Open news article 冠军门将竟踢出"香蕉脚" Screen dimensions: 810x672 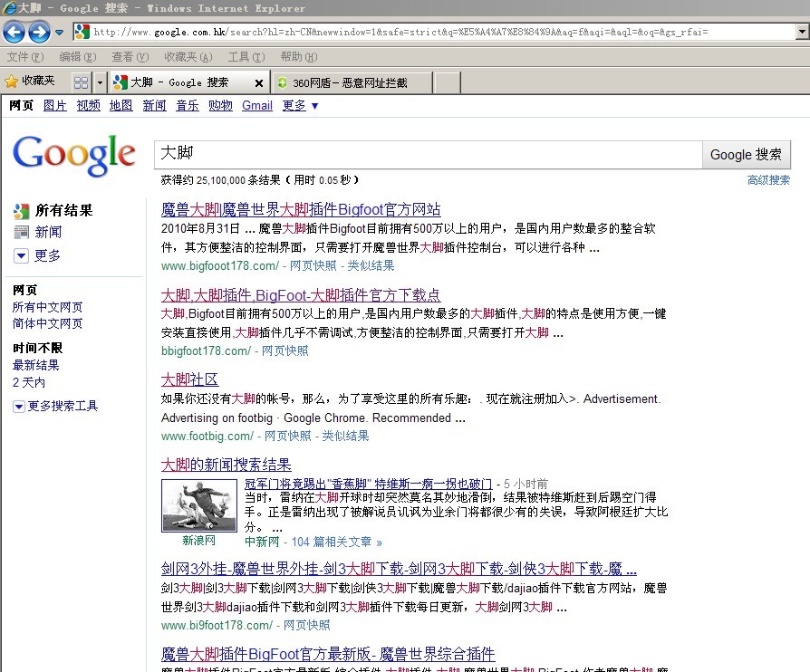[x=368, y=484]
